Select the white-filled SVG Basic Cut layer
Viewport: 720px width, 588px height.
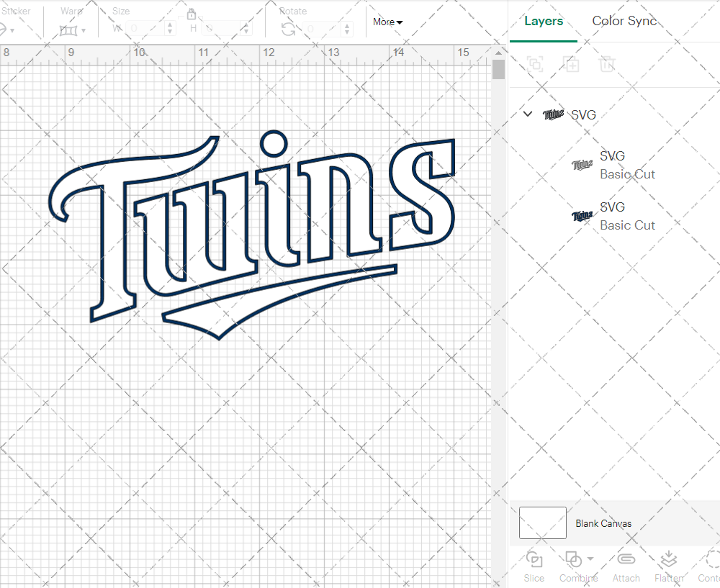click(626, 165)
